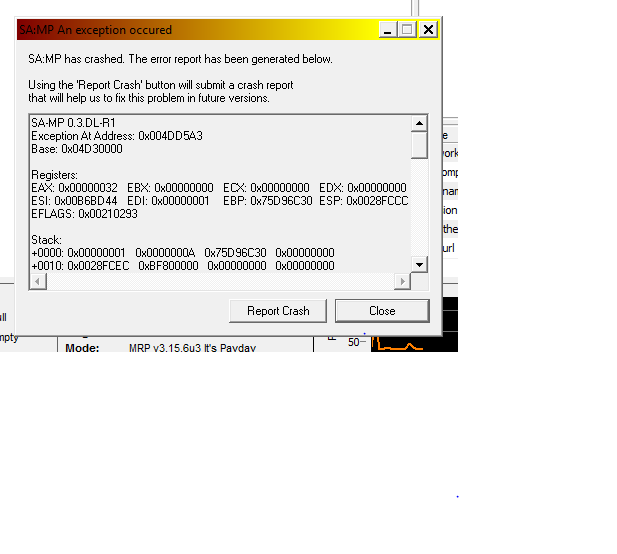The height and width of the screenshot is (554, 617).
Task: Click vertical scrollbar down arrow in report
Action: [419, 264]
